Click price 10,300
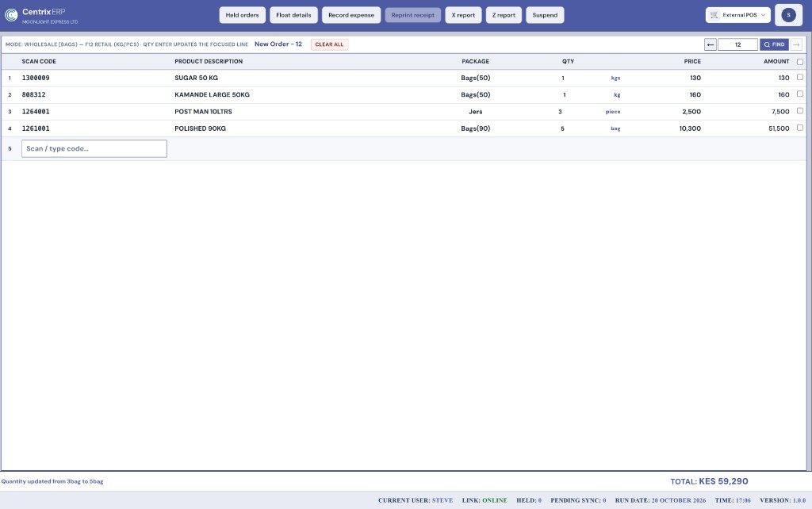Viewport: 812px width, 509px height. click(690, 128)
